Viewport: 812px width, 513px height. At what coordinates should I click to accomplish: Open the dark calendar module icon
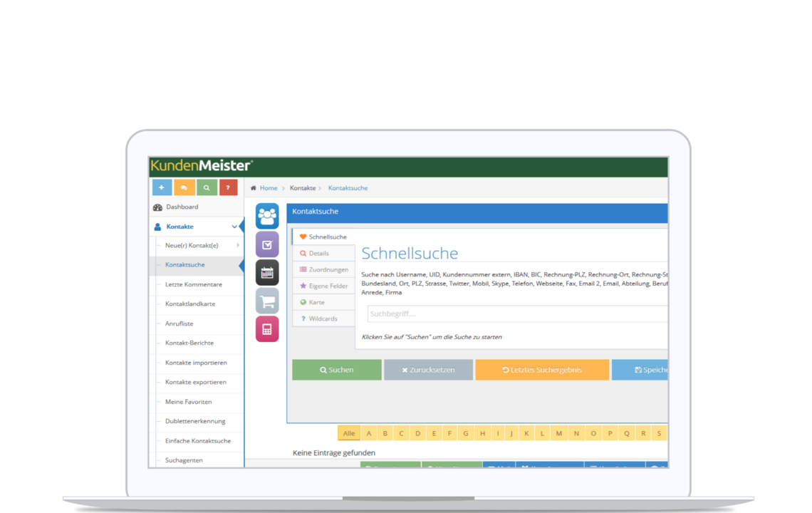pos(267,273)
